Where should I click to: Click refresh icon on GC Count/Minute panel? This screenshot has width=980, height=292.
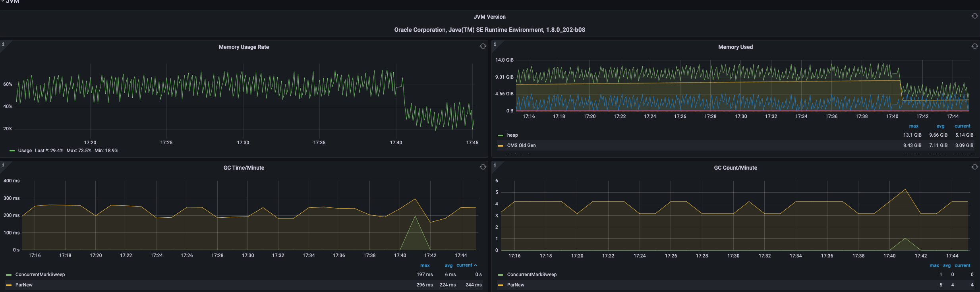(974, 167)
